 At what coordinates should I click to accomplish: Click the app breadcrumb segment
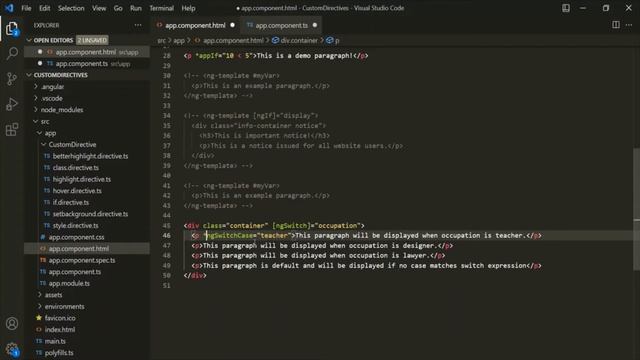click(x=179, y=40)
